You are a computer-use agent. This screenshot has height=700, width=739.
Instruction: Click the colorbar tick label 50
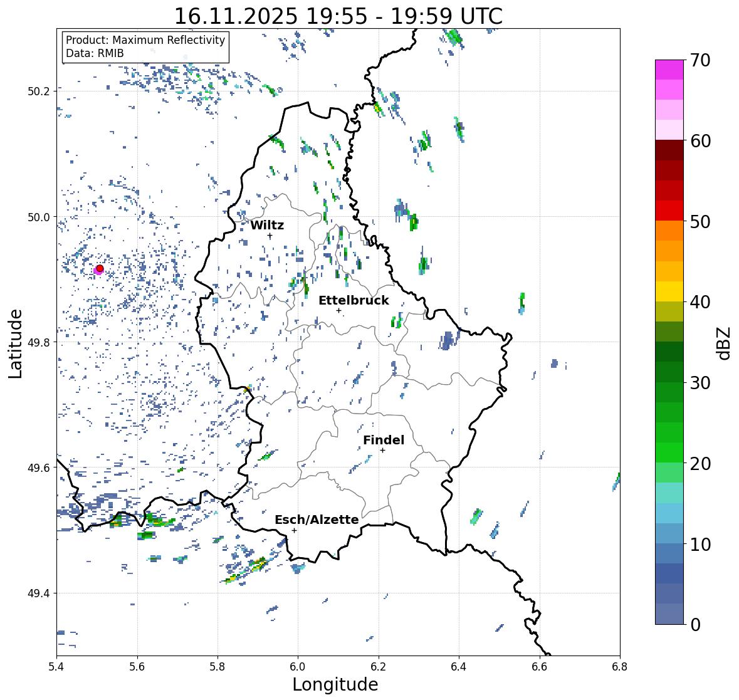tap(700, 221)
